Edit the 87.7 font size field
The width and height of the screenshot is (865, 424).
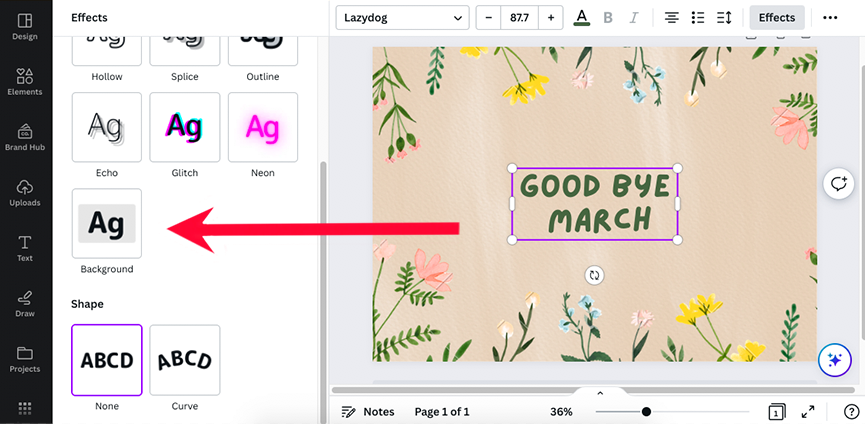[x=520, y=18]
